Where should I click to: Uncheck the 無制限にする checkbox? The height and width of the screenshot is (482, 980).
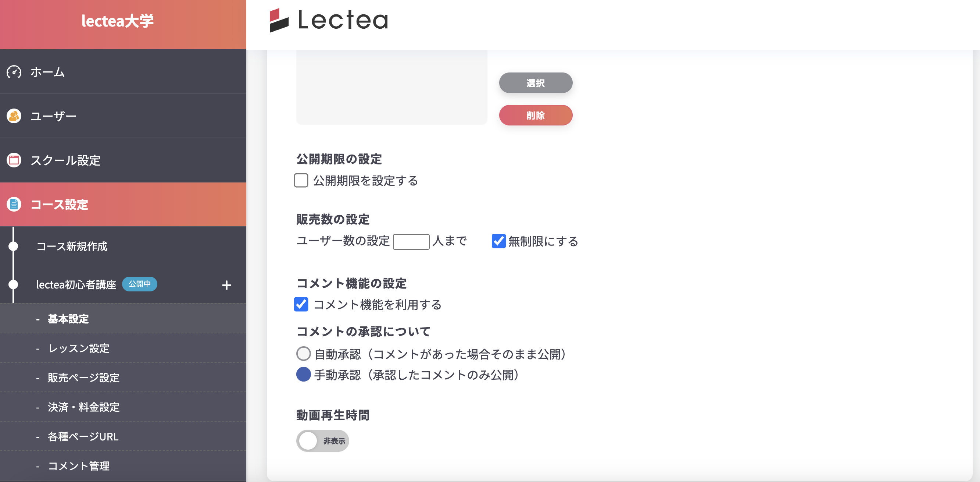[498, 241]
